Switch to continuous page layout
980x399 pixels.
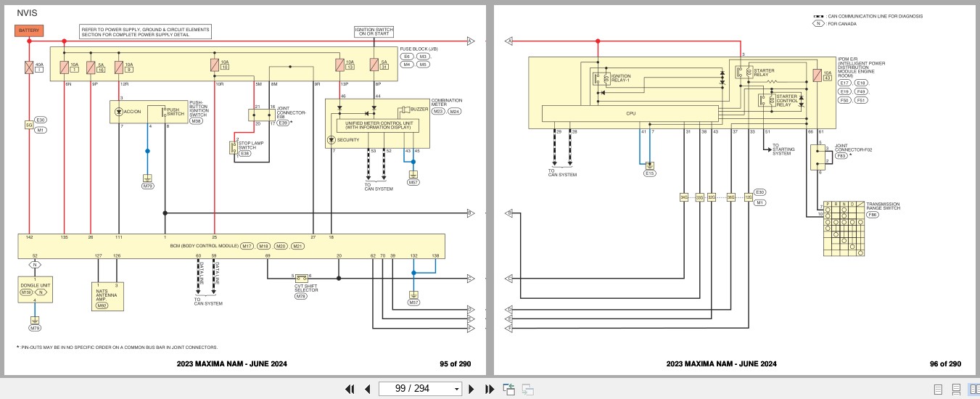(956, 389)
